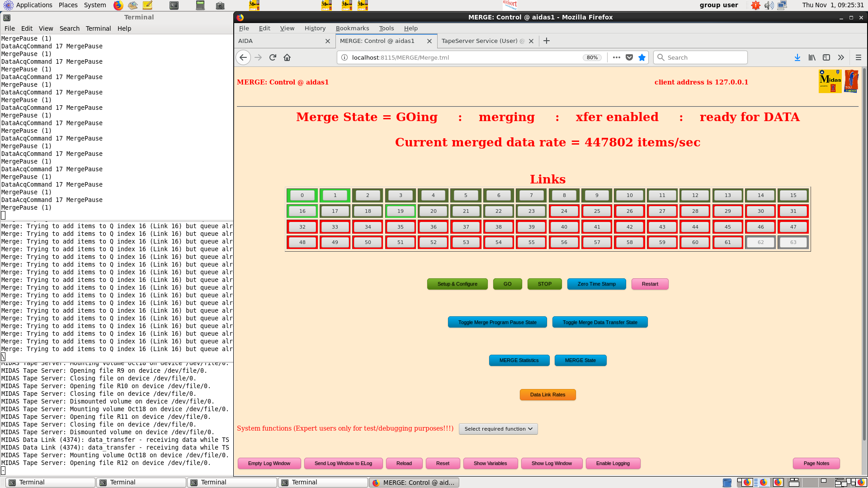Image resolution: width=868 pixels, height=488 pixels.
Task: Click the volume speaker icon in system tray
Action: 769,5
